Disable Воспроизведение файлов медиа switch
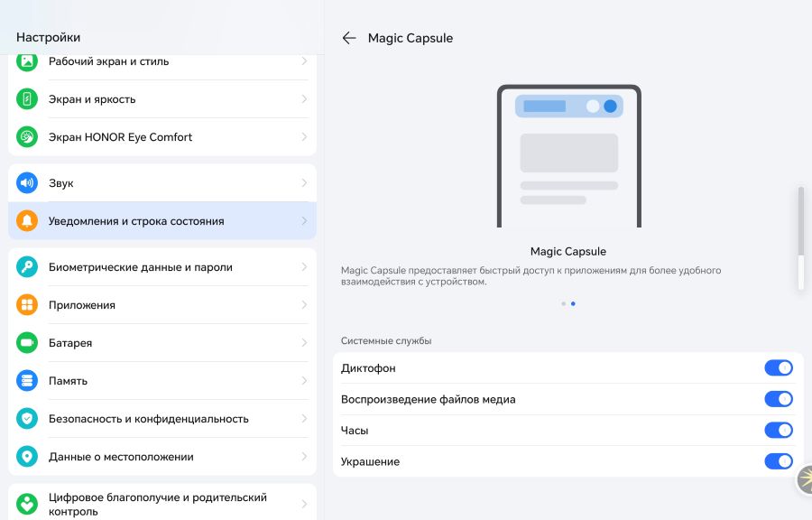Screen dimensions: 812x520 click(779, 399)
